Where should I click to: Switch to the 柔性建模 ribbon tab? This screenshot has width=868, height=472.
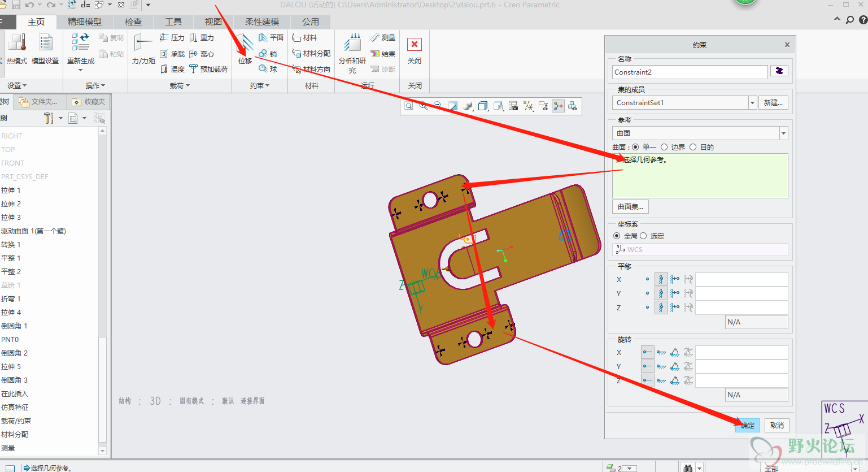click(x=262, y=21)
